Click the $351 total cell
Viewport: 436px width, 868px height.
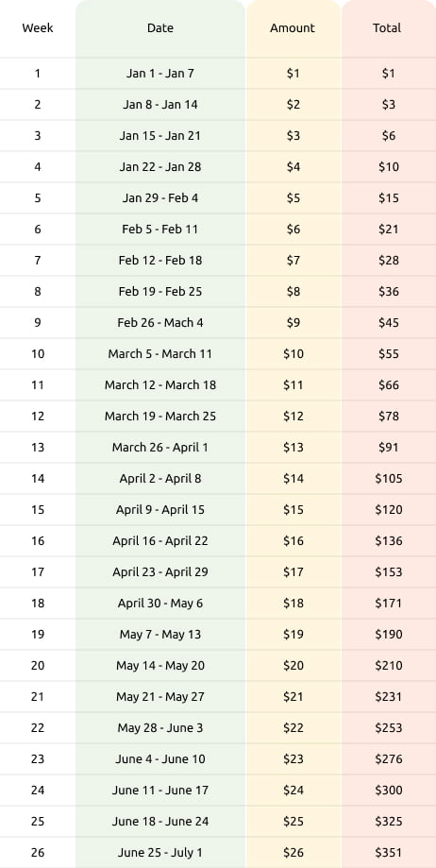(x=389, y=853)
